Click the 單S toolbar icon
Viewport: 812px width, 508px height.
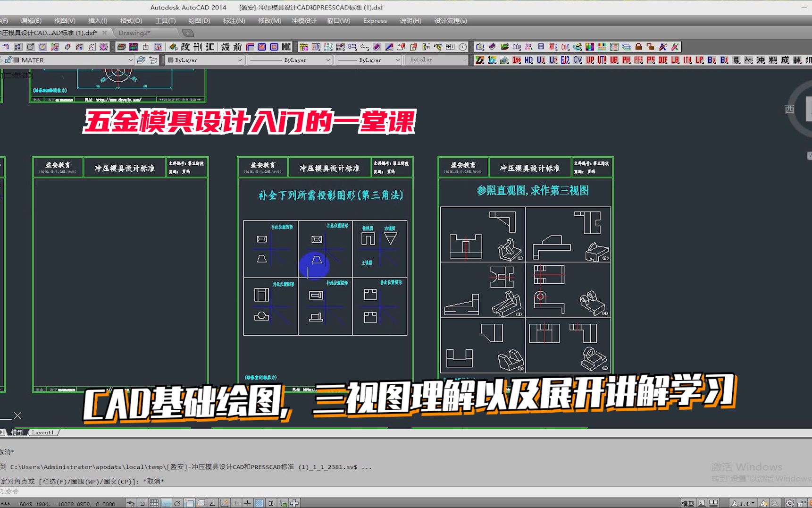pyautogui.click(x=553, y=47)
